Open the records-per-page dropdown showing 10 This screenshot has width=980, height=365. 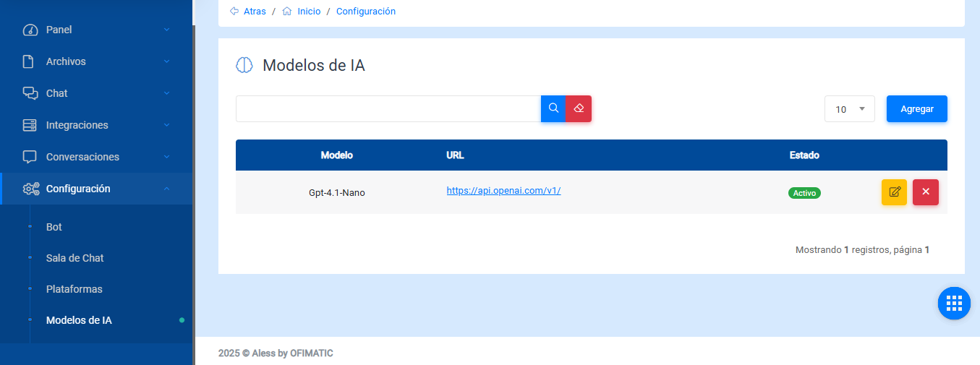coord(850,109)
